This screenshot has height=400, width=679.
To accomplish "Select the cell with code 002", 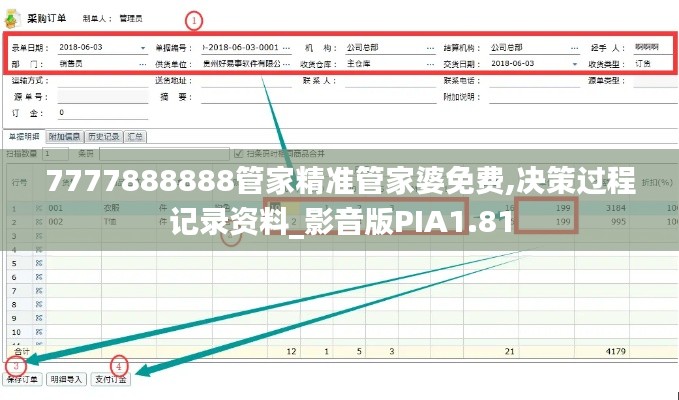I will click(x=74, y=222).
